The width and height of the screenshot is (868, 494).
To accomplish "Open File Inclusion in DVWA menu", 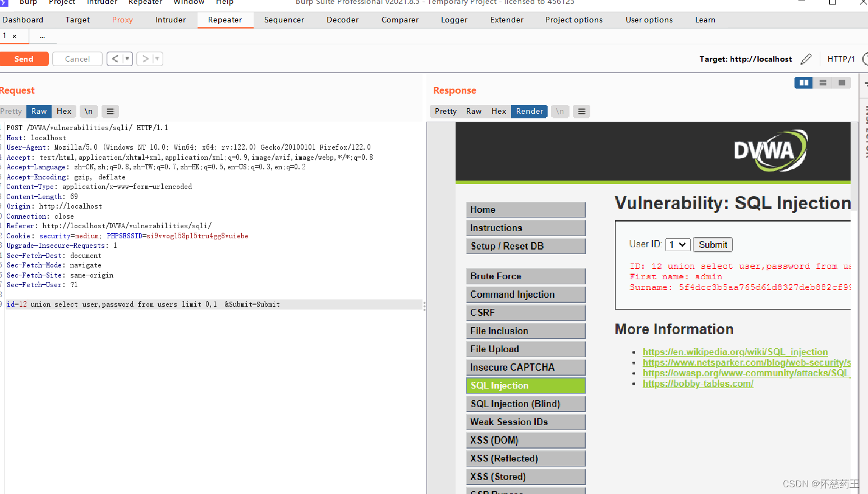I will point(526,331).
